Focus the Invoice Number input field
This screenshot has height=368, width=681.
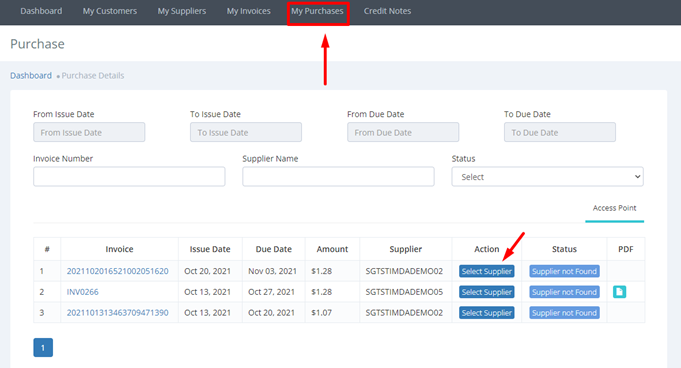point(129,176)
